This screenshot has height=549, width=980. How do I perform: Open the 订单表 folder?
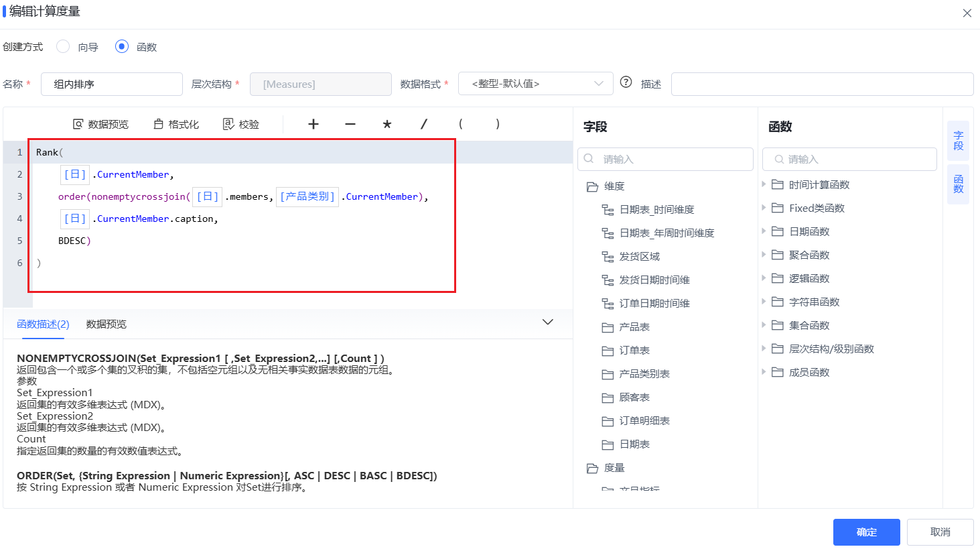tap(634, 351)
